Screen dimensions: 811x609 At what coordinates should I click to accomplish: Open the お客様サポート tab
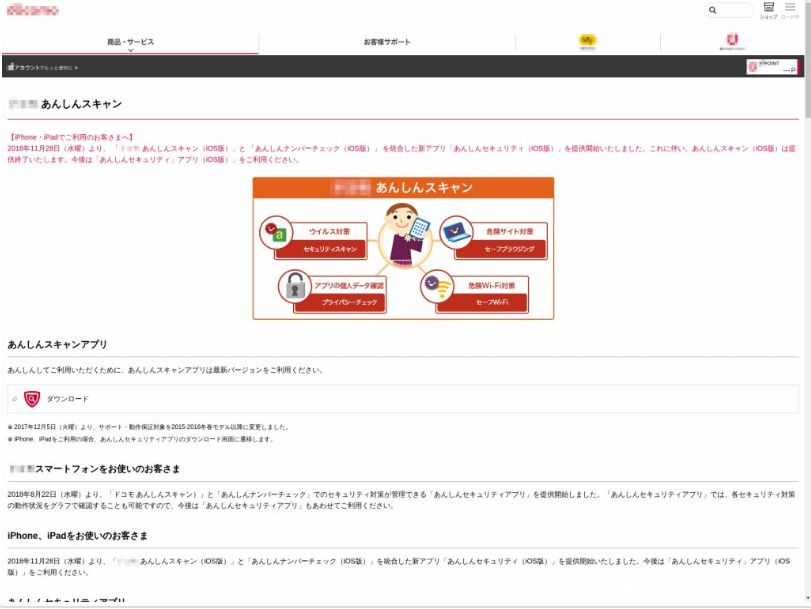pyautogui.click(x=387, y=42)
